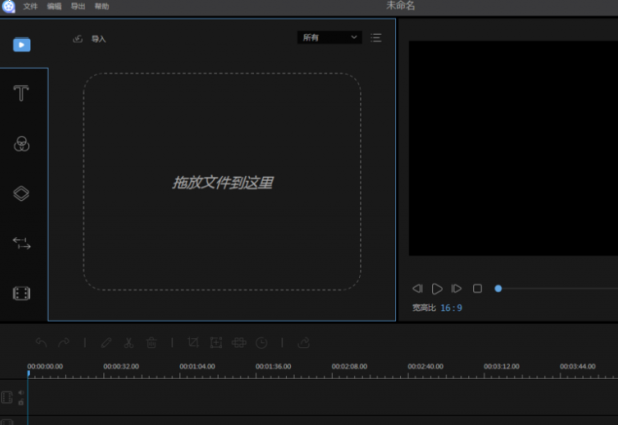Click the 00:03:12.00 timeline mark
The width and height of the screenshot is (618, 425).
click(501, 366)
